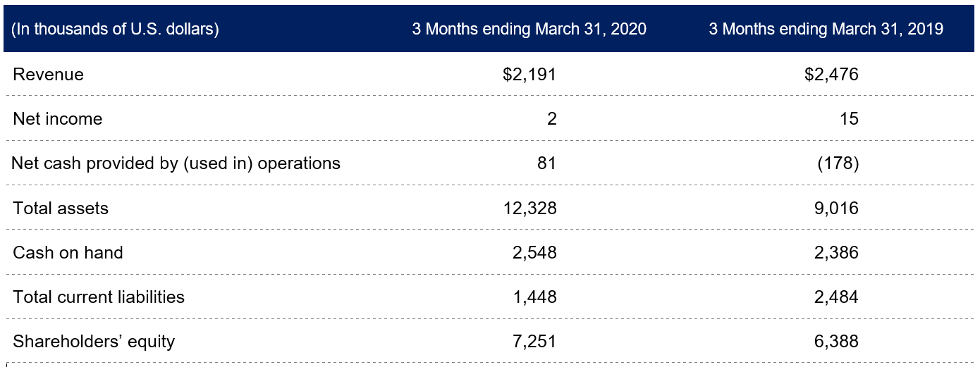Click the 2019 net cash value (178)
980x367 pixels.
tap(838, 163)
